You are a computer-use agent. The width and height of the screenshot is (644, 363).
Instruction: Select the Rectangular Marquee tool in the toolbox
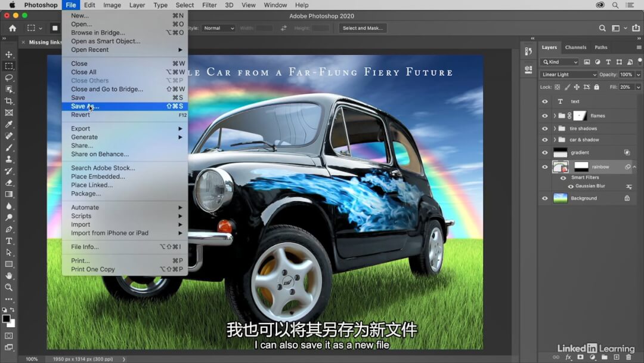click(8, 66)
